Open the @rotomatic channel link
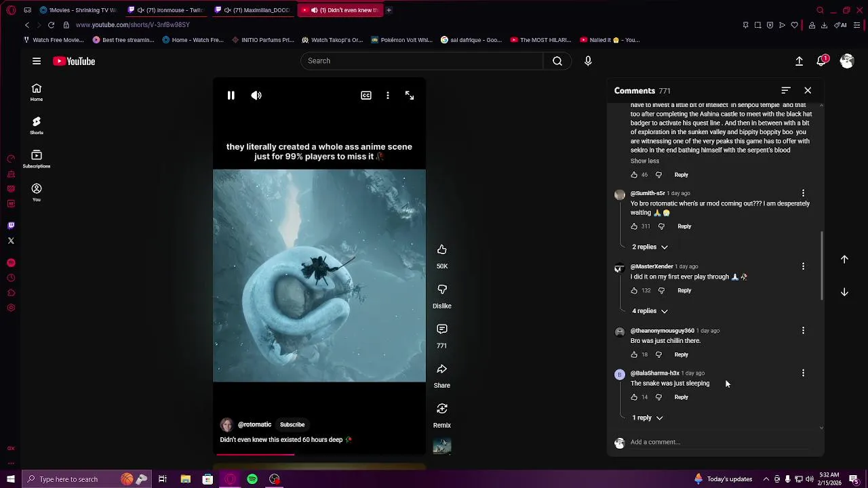 (254, 424)
